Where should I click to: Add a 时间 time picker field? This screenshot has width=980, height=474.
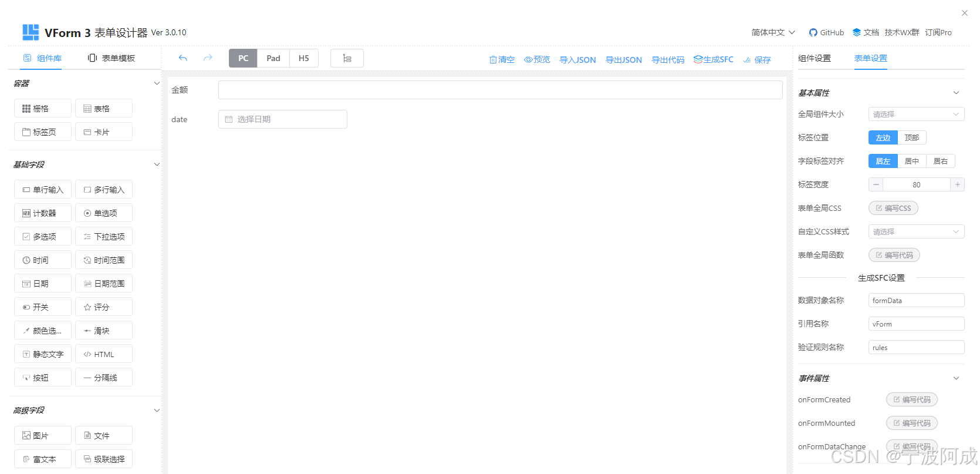click(x=43, y=260)
